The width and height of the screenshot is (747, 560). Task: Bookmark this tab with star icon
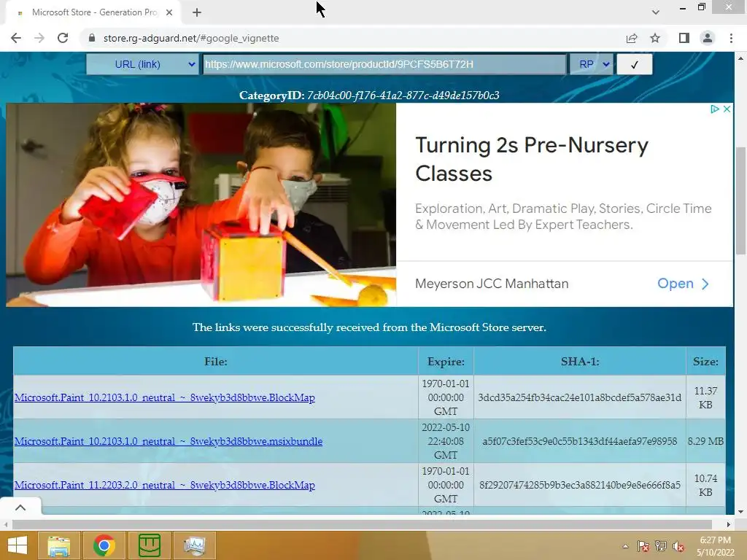[x=655, y=38]
